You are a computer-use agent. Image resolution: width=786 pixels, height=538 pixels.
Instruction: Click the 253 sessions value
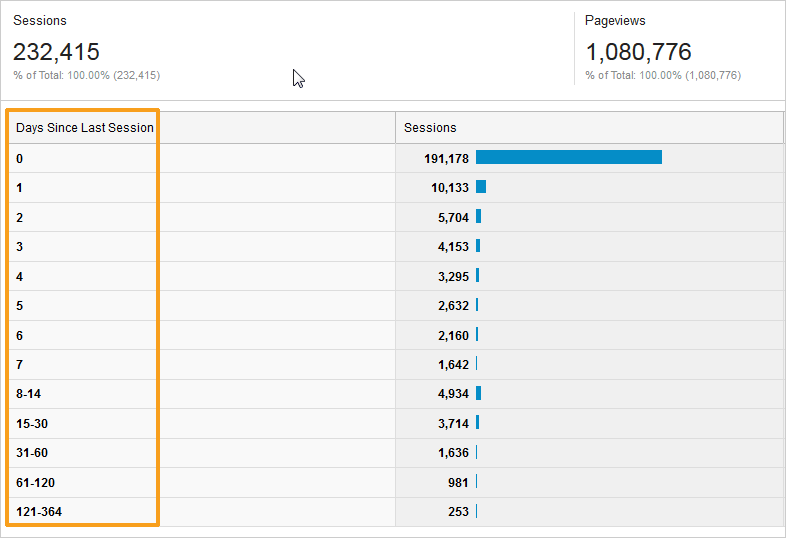pos(458,512)
